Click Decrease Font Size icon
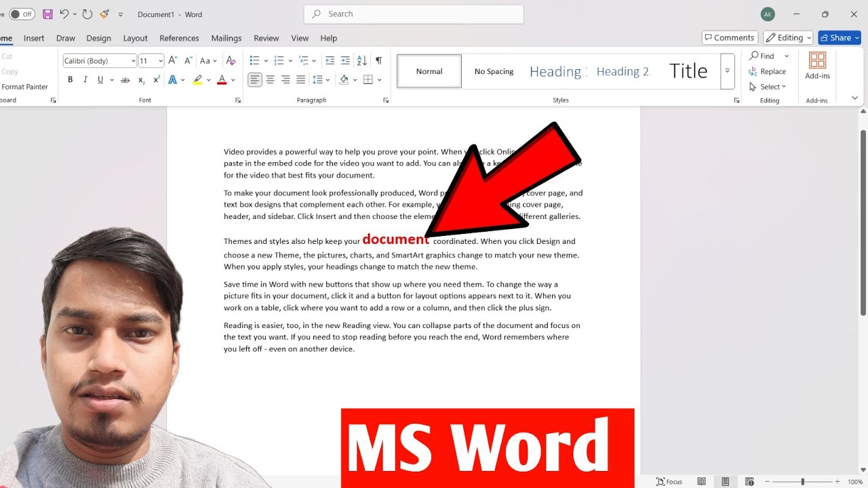 188,61
